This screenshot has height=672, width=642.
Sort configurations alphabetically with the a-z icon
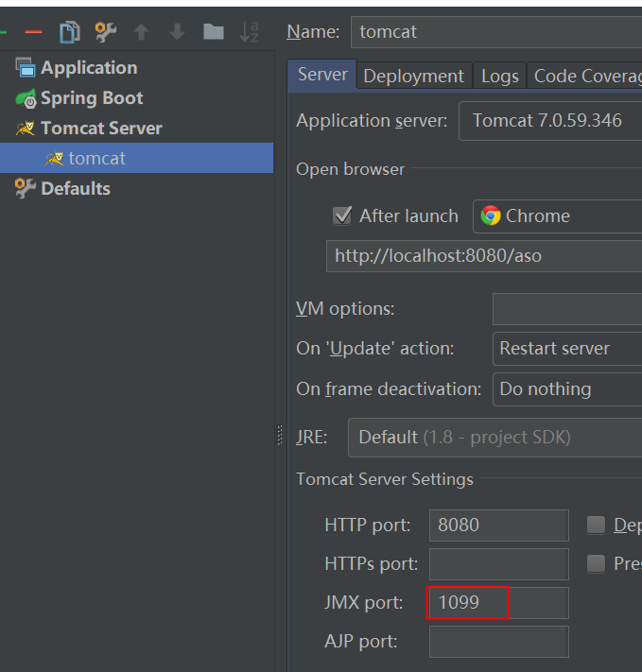[250, 32]
